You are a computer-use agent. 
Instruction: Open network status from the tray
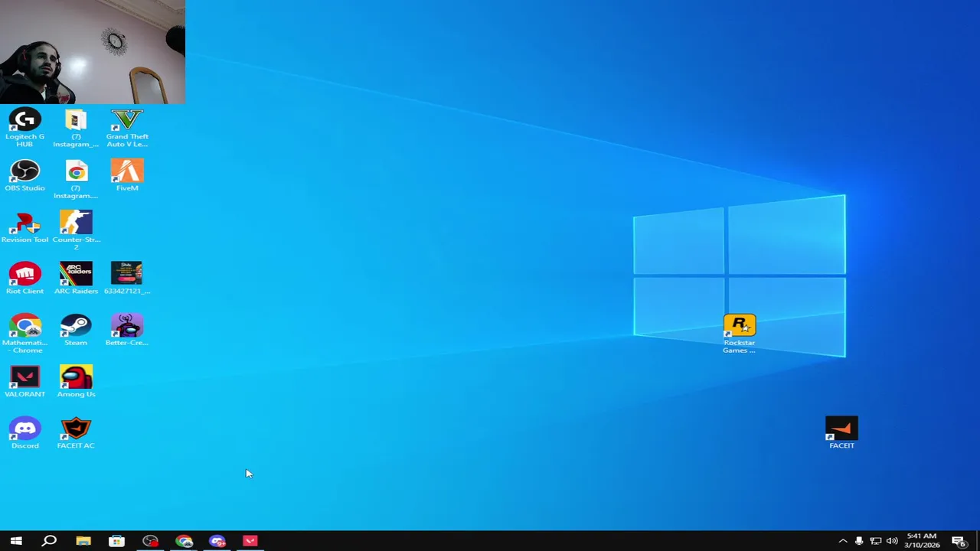(x=876, y=541)
